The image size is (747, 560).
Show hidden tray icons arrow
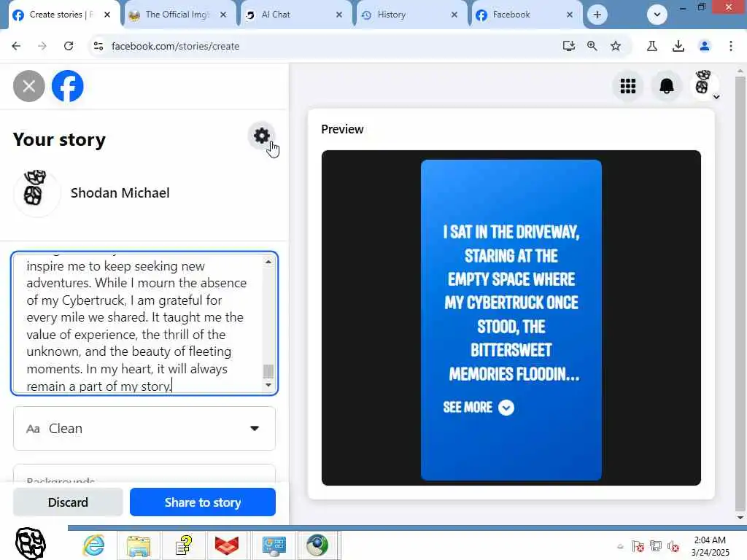pos(620,546)
